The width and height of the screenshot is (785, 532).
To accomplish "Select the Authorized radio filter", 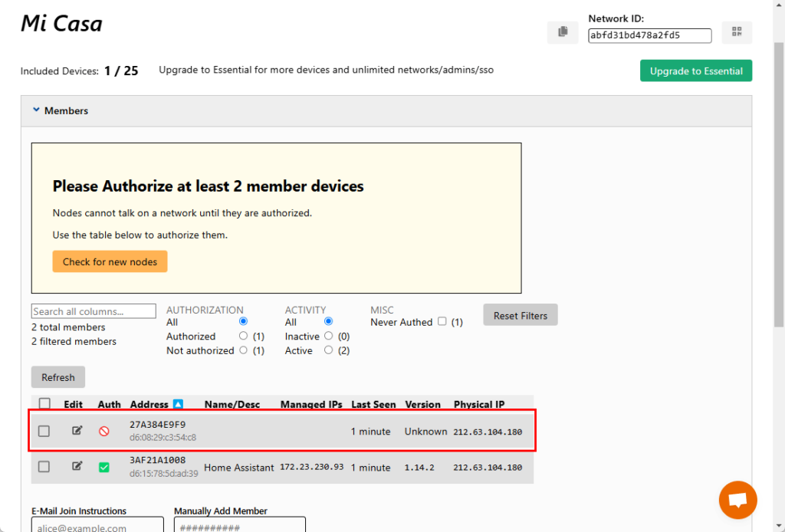I will (244, 336).
